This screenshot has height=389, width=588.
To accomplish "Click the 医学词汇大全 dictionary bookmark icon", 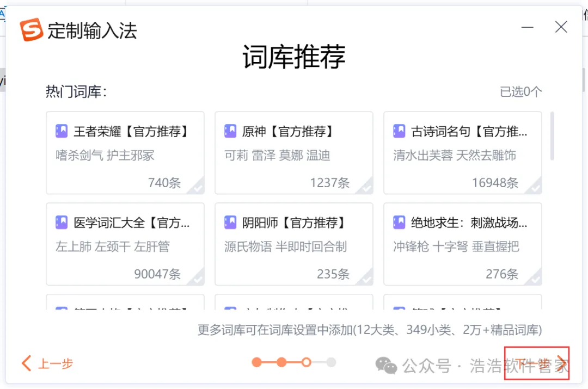I will click(x=62, y=222).
